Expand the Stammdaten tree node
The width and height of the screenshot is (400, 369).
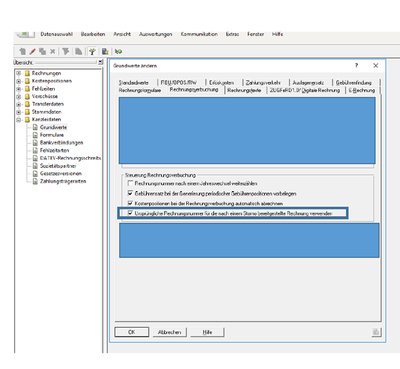click(19, 112)
